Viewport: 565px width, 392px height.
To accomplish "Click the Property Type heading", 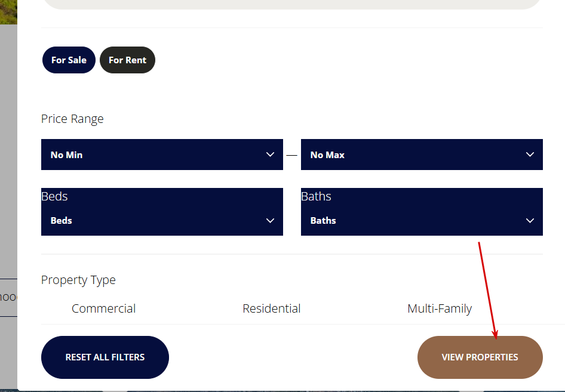I will 78,280.
